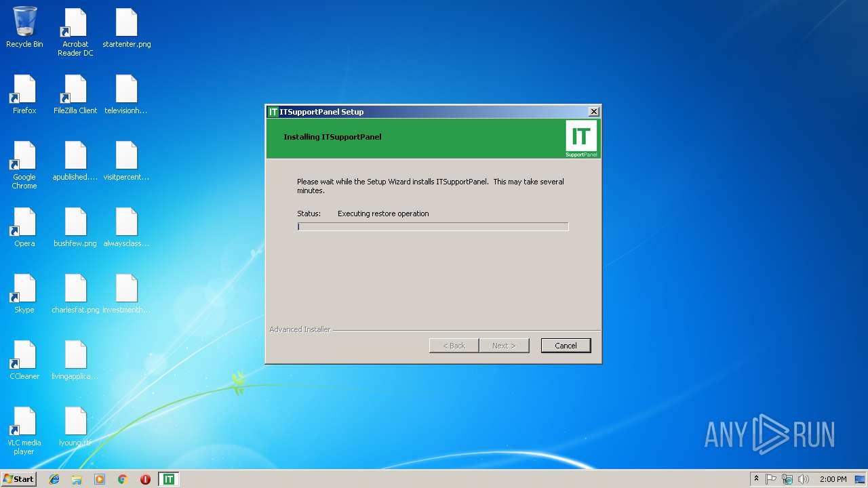Click the installation progress bar
Screen dimensions: 868x488
coord(433,226)
